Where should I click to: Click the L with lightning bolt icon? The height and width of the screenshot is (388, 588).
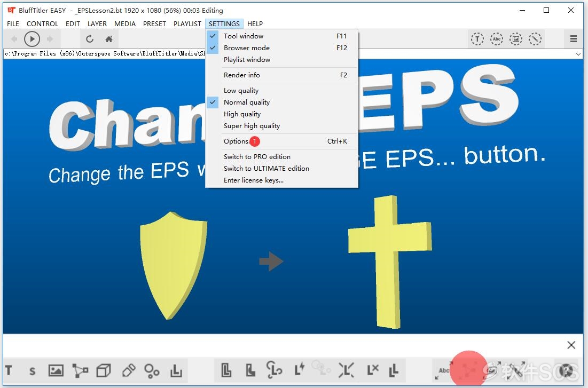pyautogui.click(x=299, y=369)
